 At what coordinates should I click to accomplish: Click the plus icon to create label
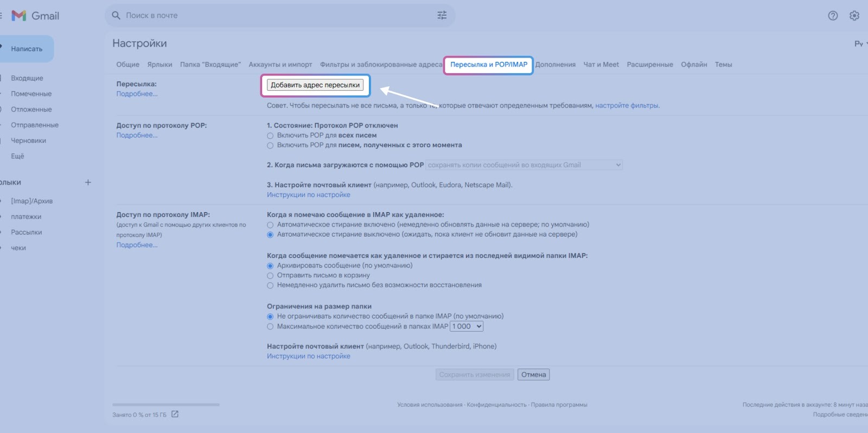(88, 182)
